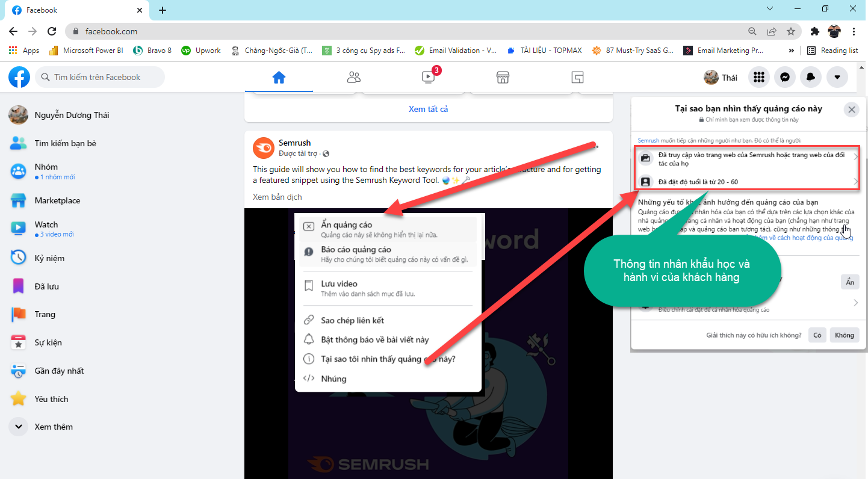Open the notifications bell icon
This screenshot has height=479, width=868.
coord(811,77)
